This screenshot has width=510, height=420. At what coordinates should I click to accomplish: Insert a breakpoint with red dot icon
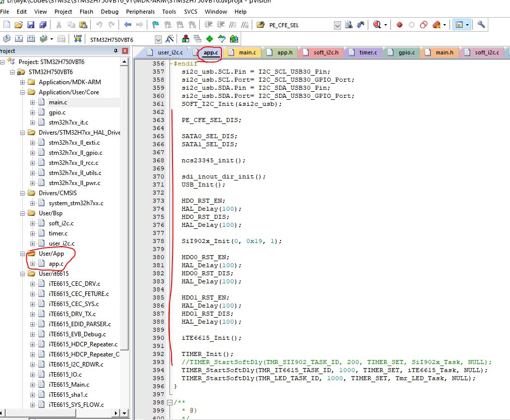pos(400,25)
